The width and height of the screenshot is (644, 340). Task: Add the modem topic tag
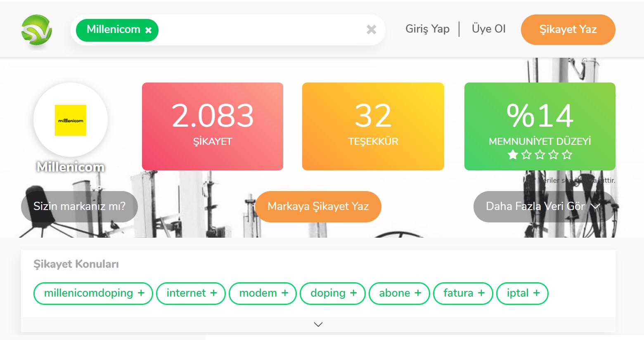[263, 293]
